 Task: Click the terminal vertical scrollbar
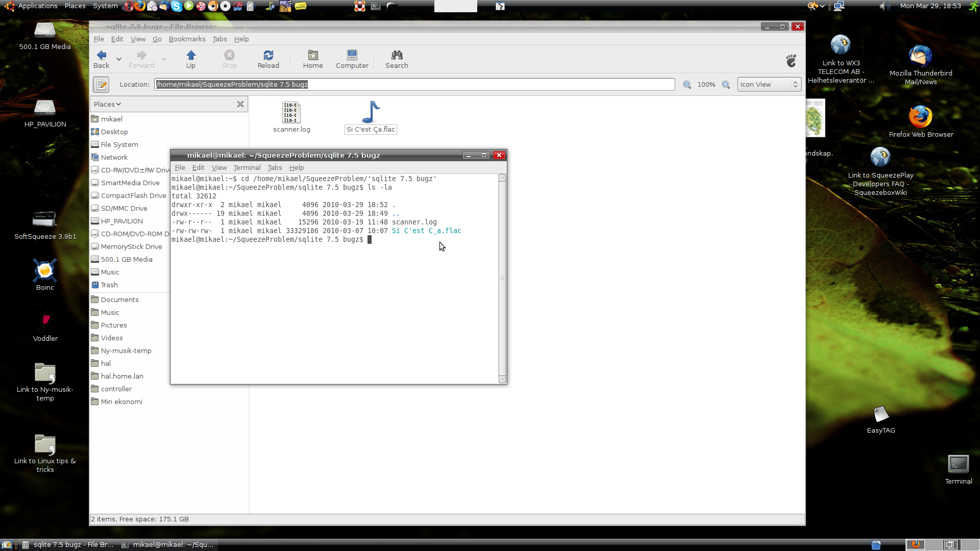(502, 278)
